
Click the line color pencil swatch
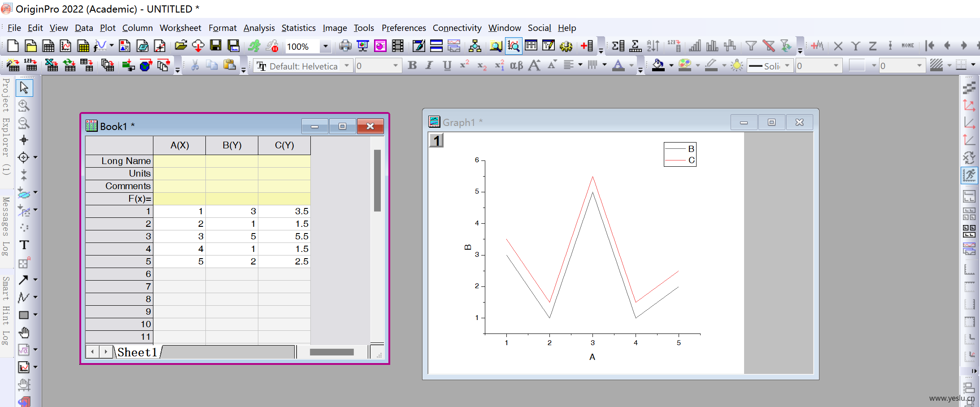tap(711, 65)
